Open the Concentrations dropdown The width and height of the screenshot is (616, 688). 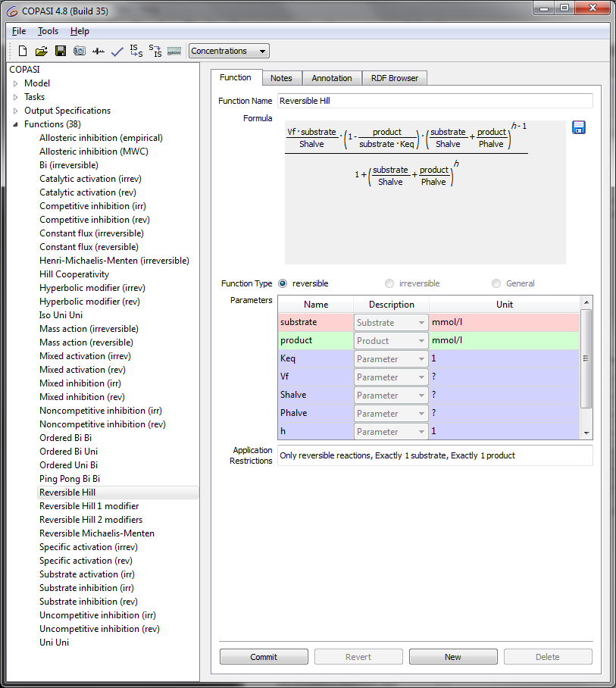tap(229, 52)
